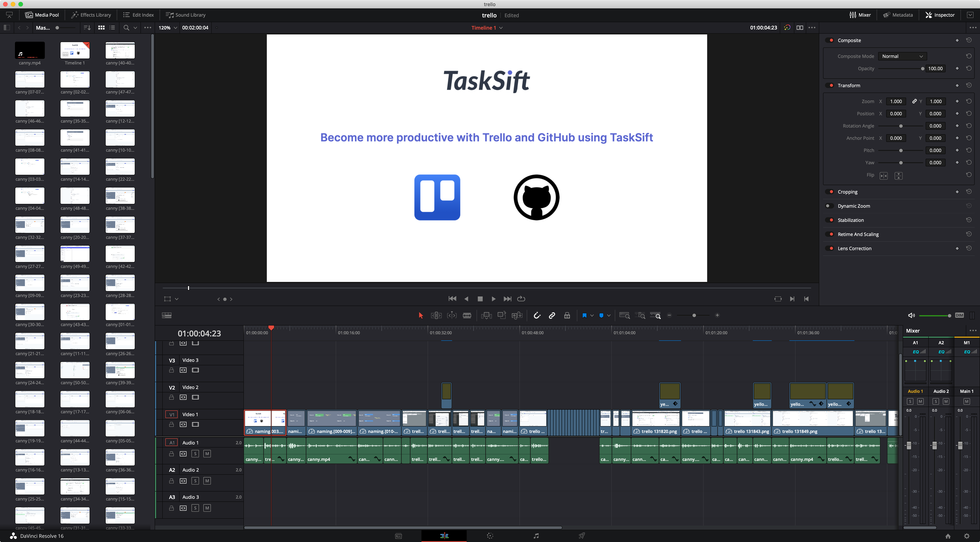Select the Blade Edit Mode tool
This screenshot has height=542, width=980.
(467, 316)
